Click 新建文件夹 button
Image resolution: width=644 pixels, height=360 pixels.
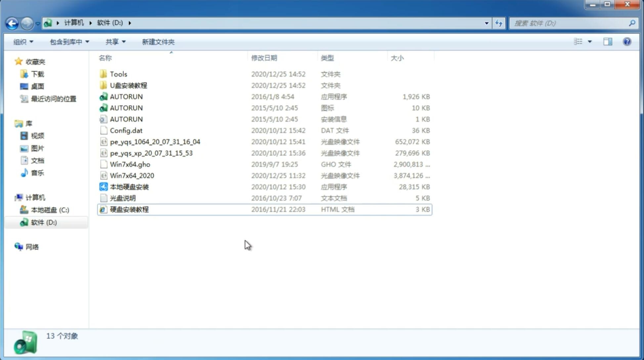coord(158,42)
